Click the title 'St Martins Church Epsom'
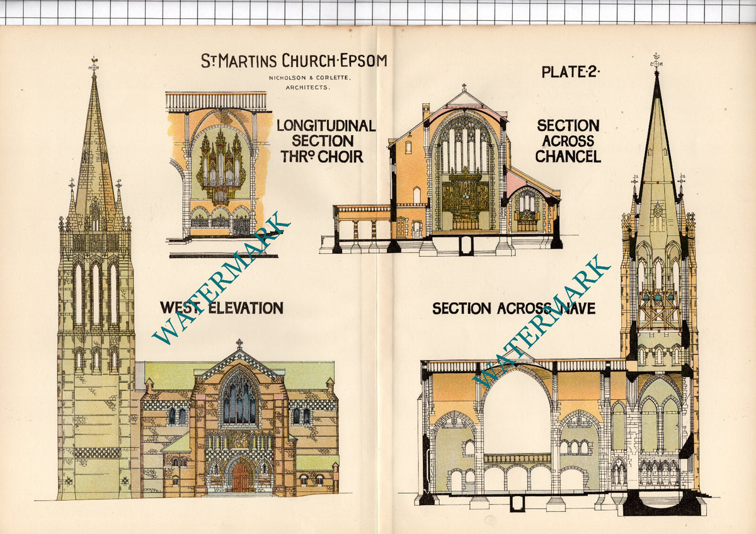The image size is (756, 534). pos(294,61)
